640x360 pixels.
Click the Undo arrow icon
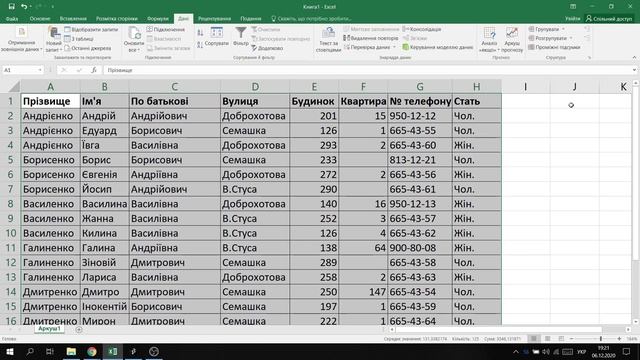coord(24,7)
